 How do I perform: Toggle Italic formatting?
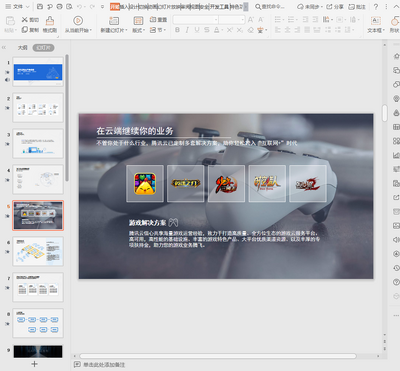click(187, 30)
